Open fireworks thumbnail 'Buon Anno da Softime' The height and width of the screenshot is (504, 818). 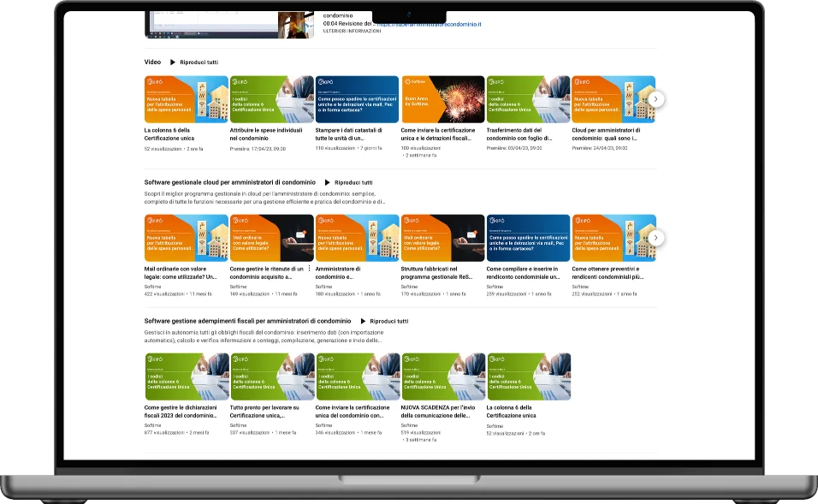pos(443,99)
